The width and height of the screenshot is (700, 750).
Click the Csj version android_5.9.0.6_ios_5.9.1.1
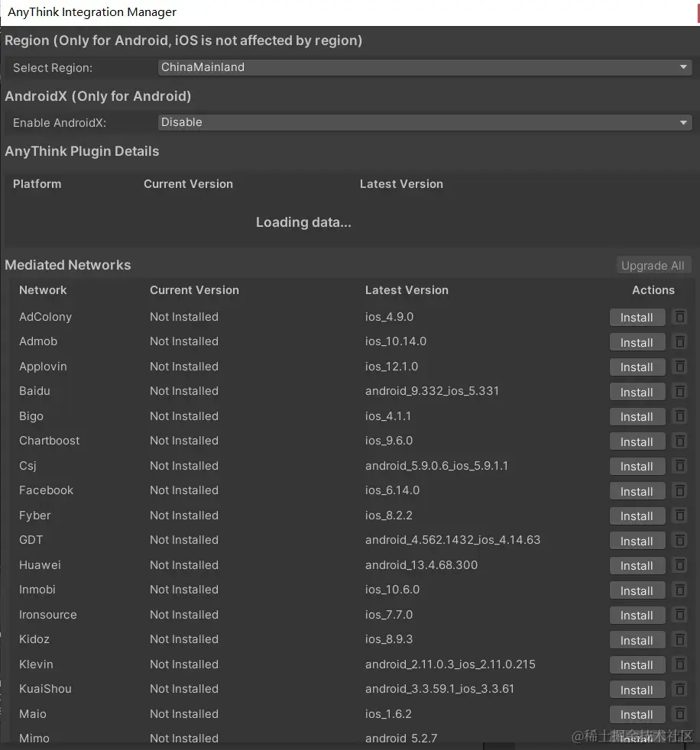pyautogui.click(x=436, y=466)
